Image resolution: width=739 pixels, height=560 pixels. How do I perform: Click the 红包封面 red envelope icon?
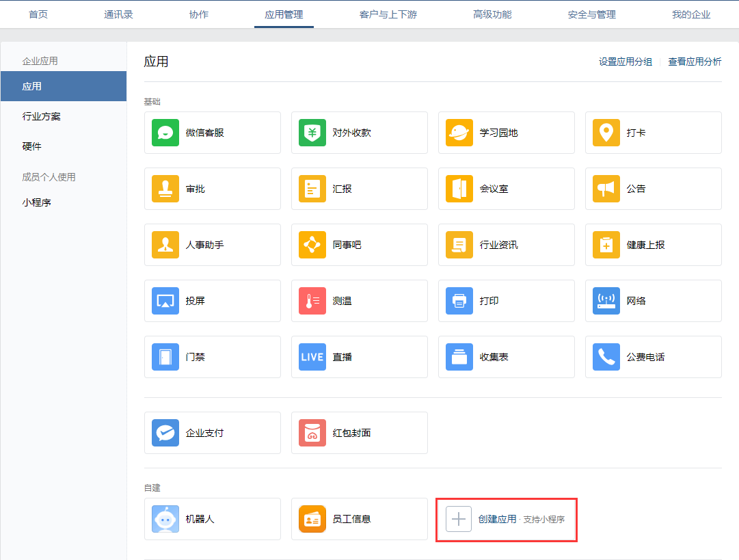click(312, 433)
